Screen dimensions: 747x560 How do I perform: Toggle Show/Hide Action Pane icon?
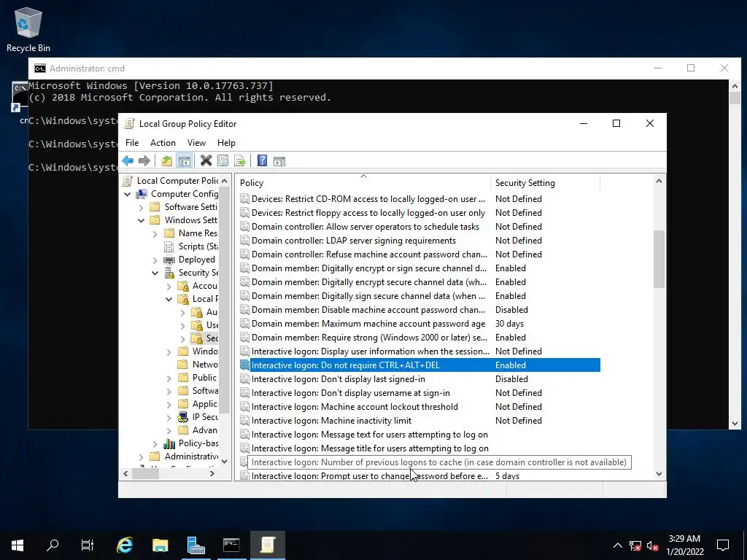(x=279, y=161)
